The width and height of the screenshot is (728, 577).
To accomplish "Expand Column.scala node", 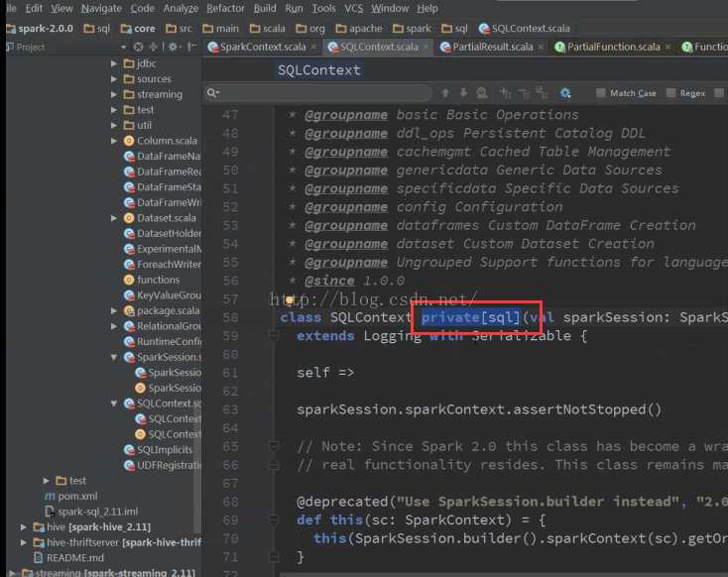I will pyautogui.click(x=114, y=141).
